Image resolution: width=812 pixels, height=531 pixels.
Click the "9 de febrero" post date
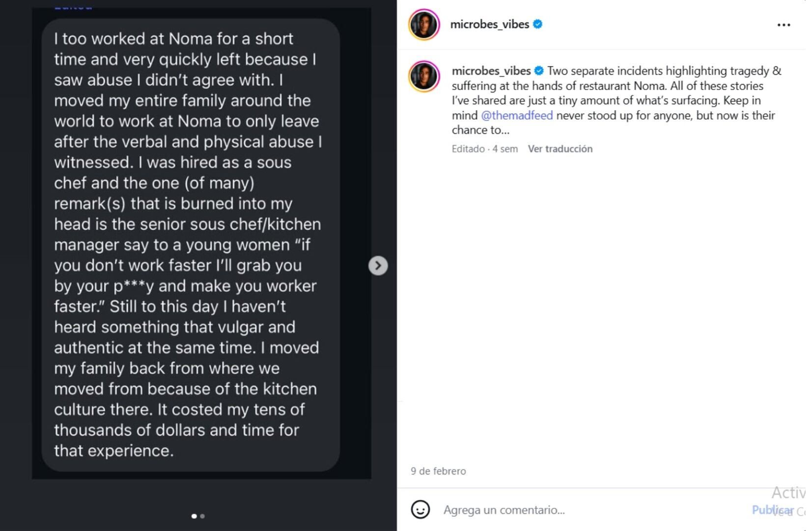pos(438,471)
